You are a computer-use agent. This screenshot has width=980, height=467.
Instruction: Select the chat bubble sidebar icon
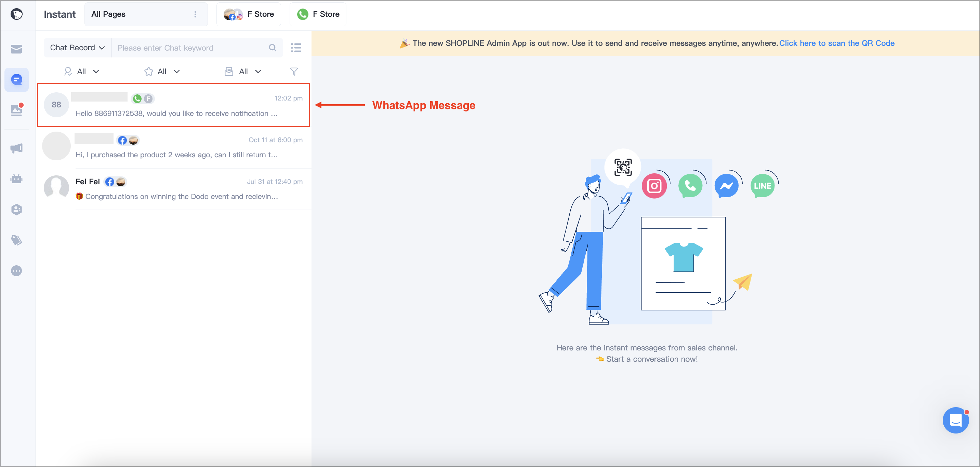[16, 80]
